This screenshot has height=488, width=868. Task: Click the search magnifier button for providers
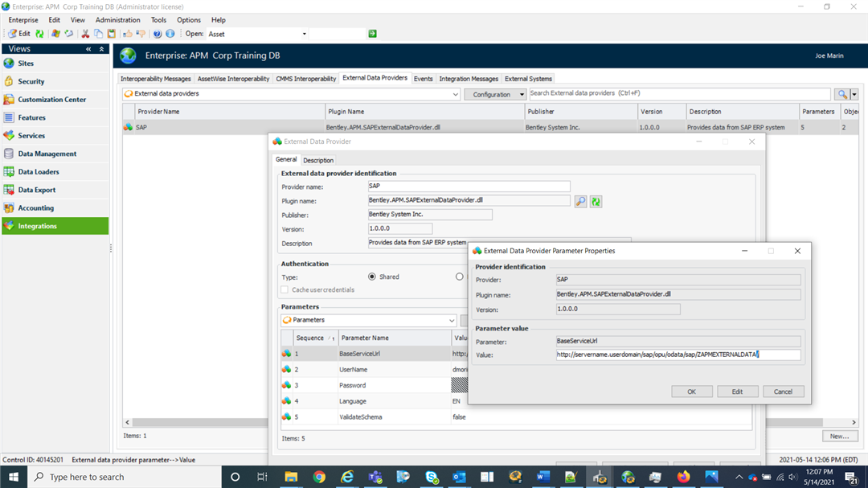click(842, 94)
